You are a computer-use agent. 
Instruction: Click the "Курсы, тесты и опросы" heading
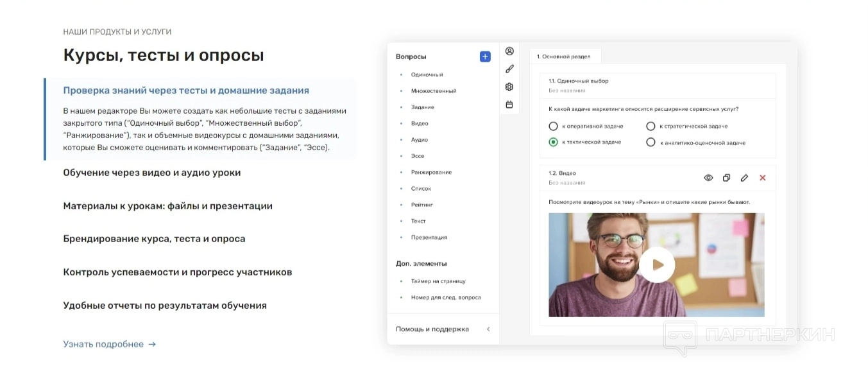pos(164,55)
